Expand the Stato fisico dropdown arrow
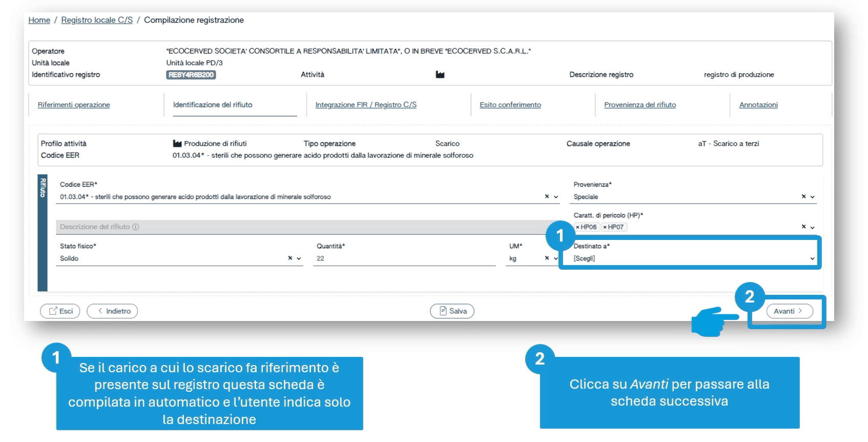Screen dimensions: 868x442 tap(299, 258)
